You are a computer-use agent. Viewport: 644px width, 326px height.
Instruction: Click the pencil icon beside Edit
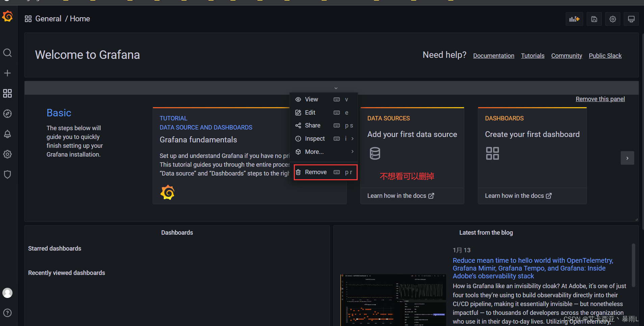pyautogui.click(x=298, y=113)
